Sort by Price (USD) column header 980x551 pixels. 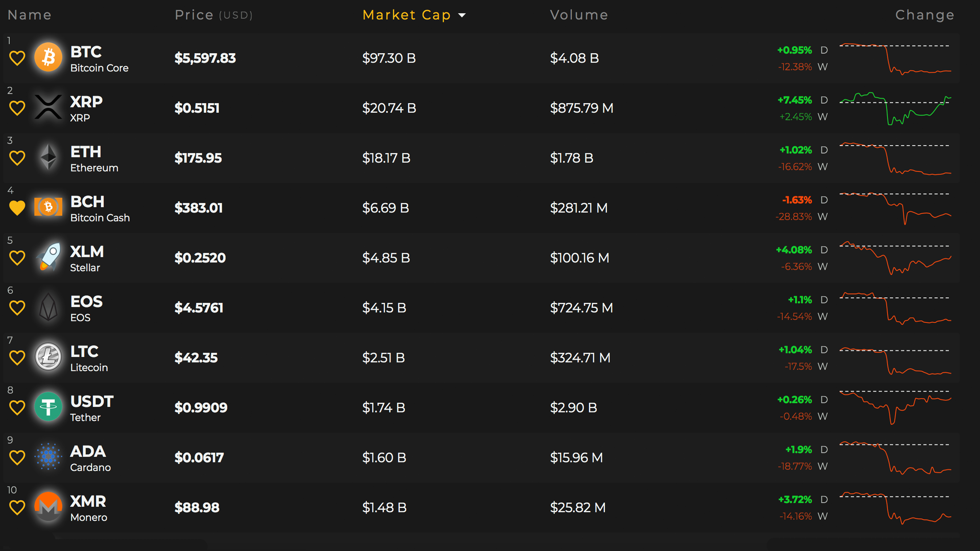pos(213,15)
